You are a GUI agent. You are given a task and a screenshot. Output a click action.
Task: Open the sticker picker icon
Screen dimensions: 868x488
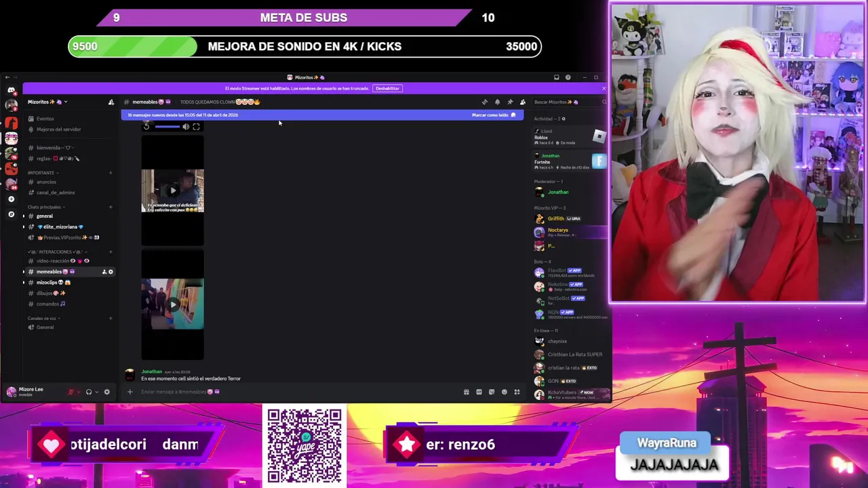coord(492,392)
